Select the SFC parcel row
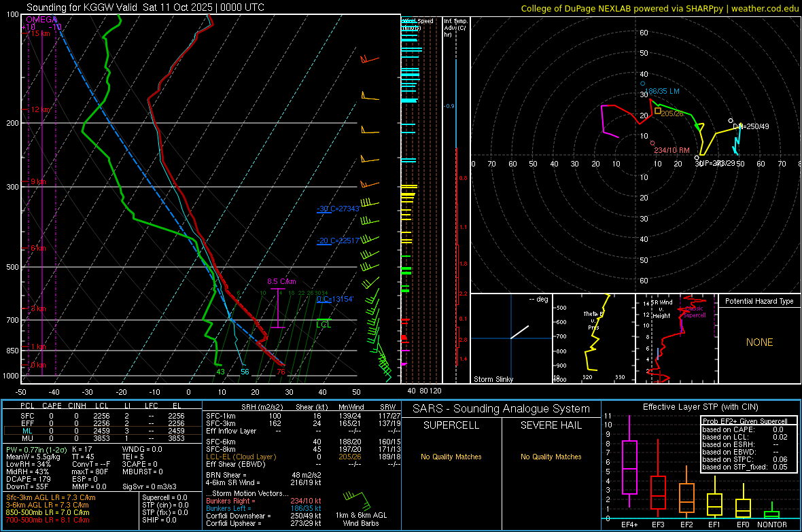 point(103,416)
